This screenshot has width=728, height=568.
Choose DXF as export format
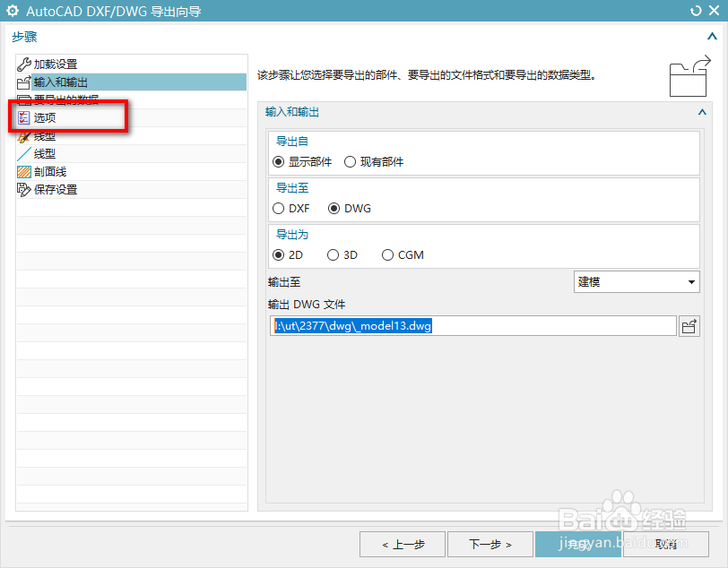point(279,209)
